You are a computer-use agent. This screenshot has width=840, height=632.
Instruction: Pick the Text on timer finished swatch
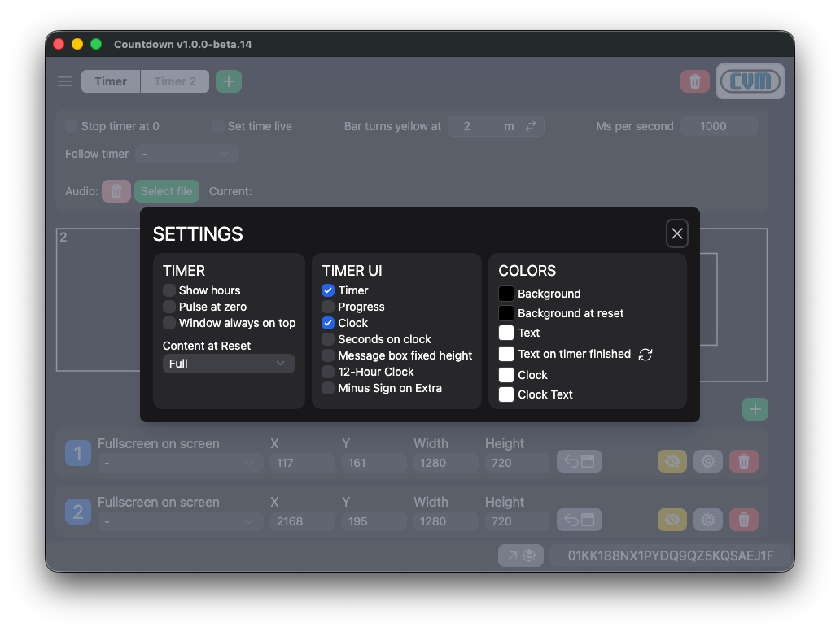506,355
